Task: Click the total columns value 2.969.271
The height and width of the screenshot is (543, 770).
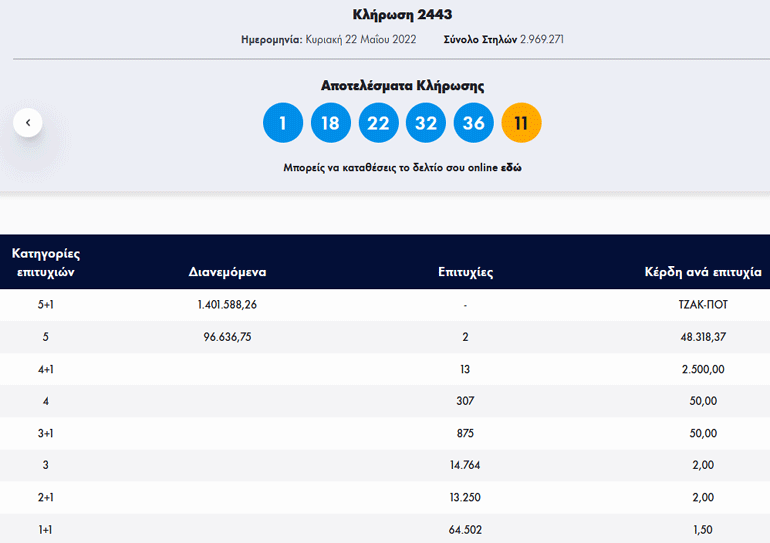Action: pyautogui.click(x=540, y=40)
